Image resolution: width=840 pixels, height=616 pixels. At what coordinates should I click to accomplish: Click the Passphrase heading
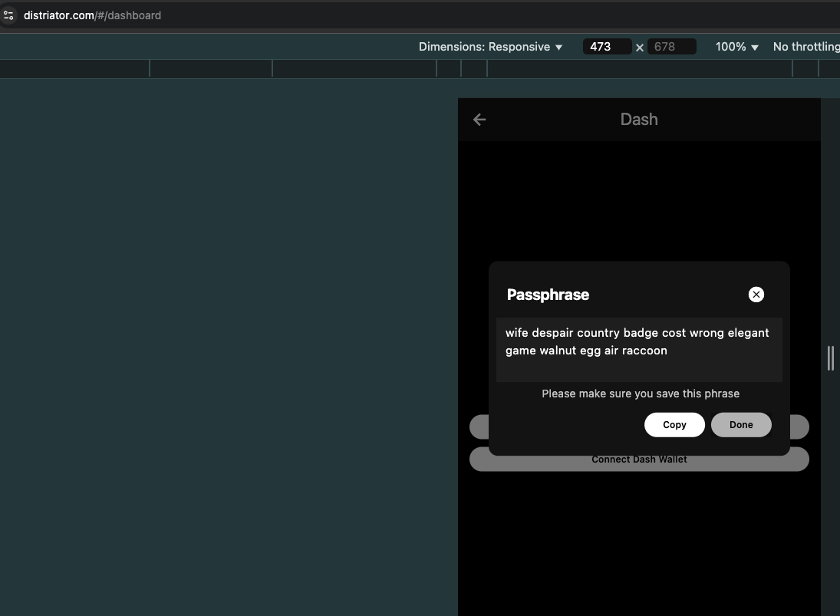pyautogui.click(x=548, y=295)
